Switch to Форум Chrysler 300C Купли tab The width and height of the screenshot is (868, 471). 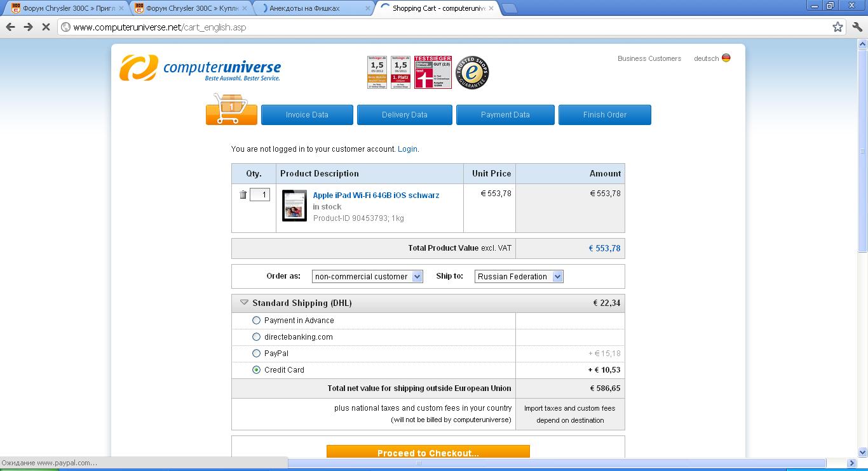point(189,8)
